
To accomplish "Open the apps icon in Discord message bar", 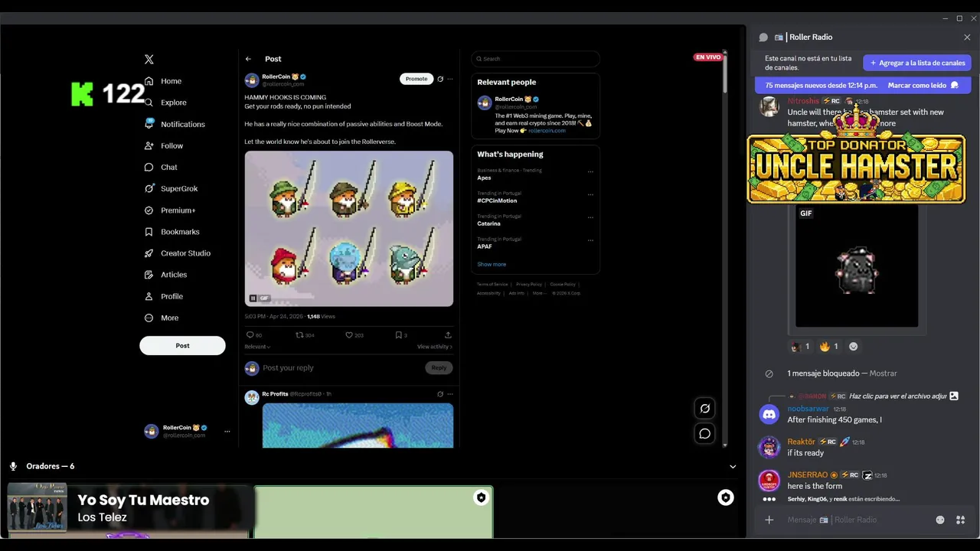I will (960, 520).
